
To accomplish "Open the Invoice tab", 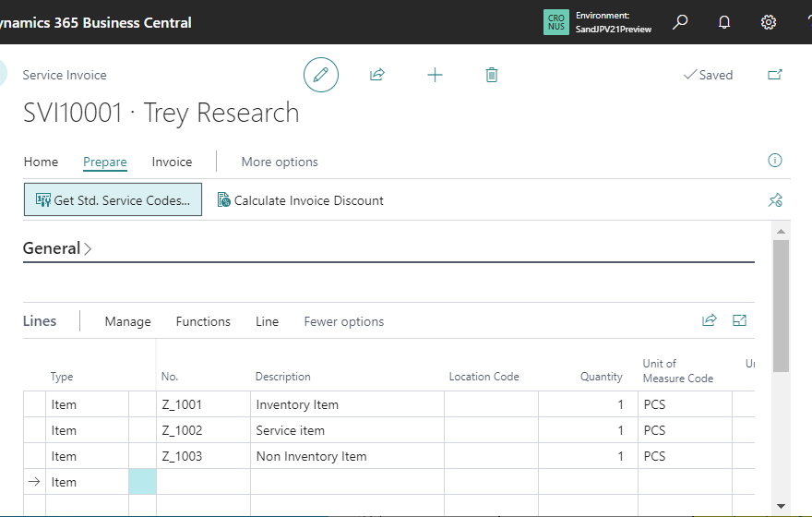I will (x=172, y=162).
